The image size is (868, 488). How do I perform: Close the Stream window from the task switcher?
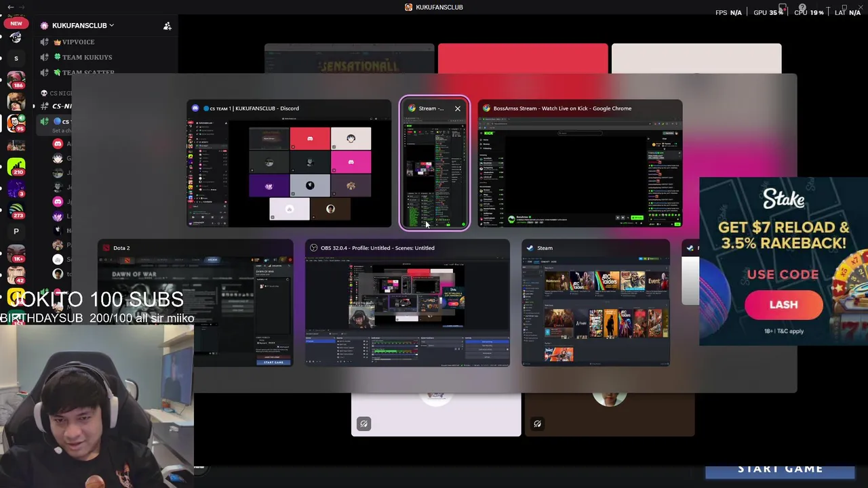click(x=458, y=108)
